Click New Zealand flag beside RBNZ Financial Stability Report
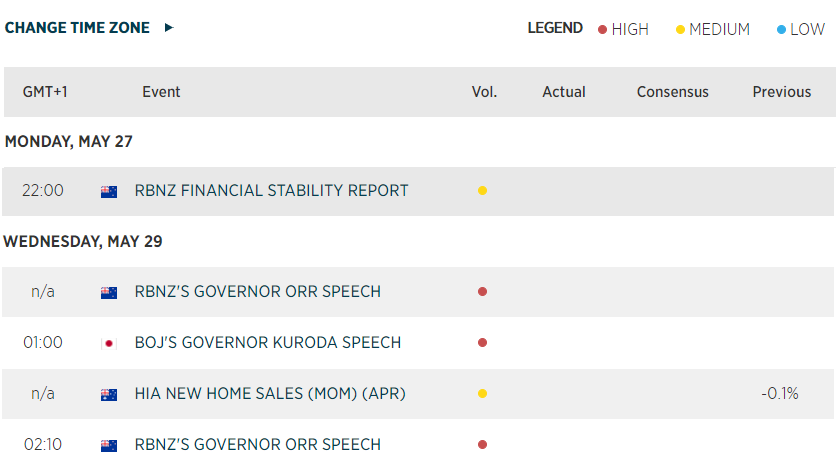Image resolution: width=840 pixels, height=471 pixels. point(109,191)
